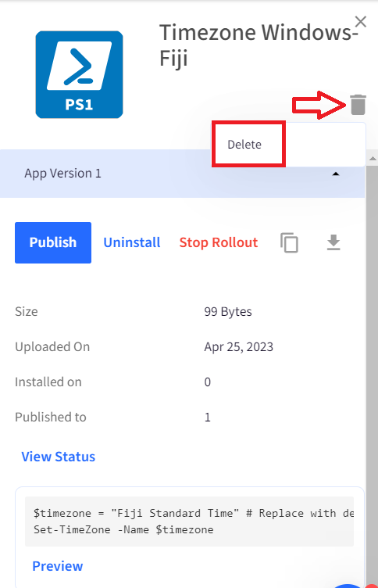Click the trash bin delete icon
The height and width of the screenshot is (588, 378).
click(358, 104)
